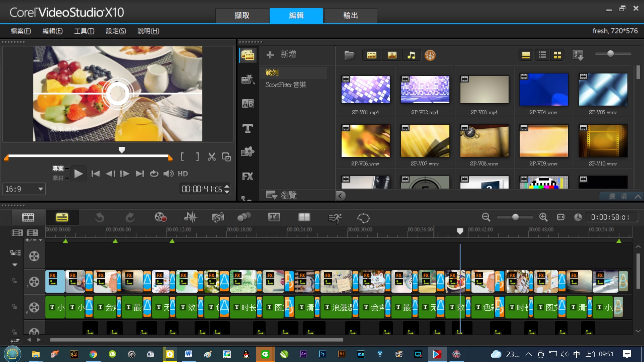
Task: Switch to the 擷取 (Capture) tab
Action: [242, 15]
